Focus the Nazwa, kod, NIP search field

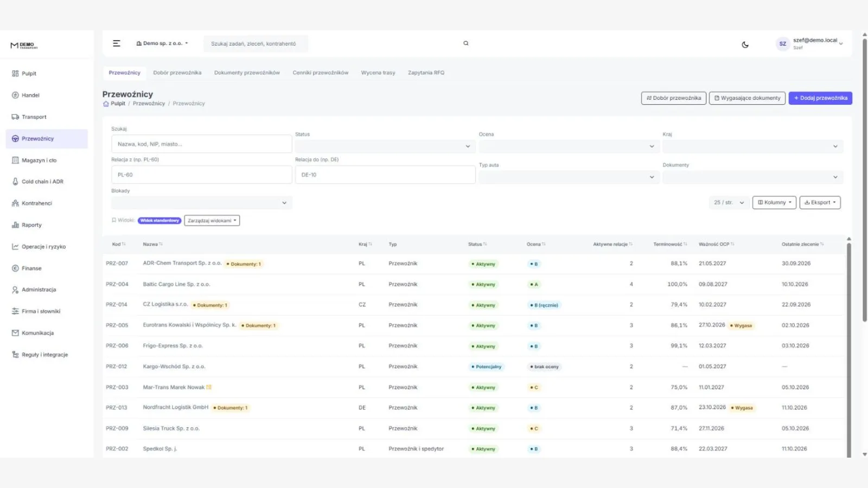201,144
